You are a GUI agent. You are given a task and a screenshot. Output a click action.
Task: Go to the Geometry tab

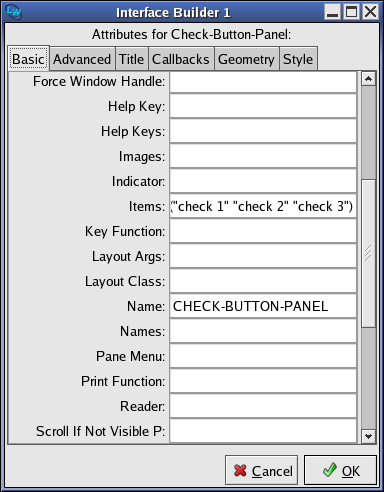(246, 59)
